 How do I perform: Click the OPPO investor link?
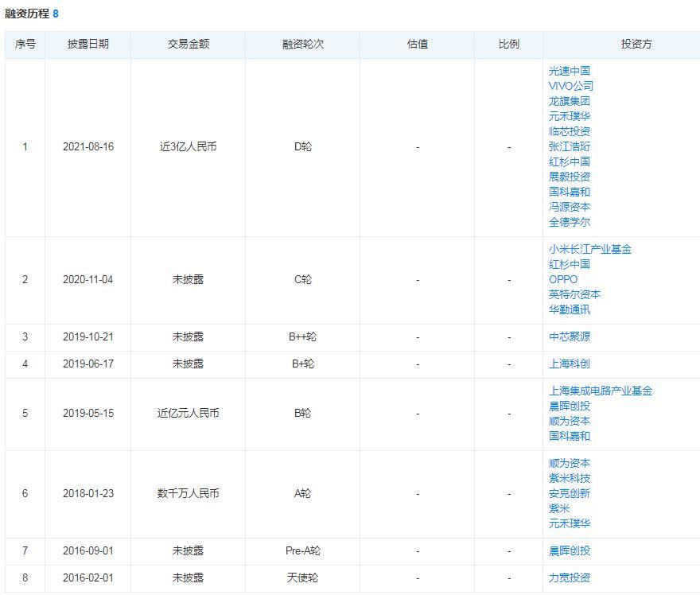[x=562, y=279]
